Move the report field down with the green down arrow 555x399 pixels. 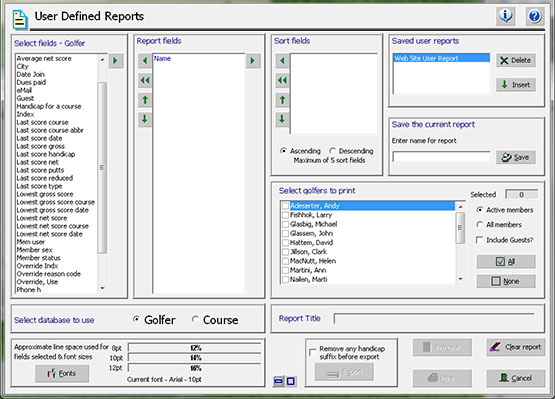click(x=145, y=119)
